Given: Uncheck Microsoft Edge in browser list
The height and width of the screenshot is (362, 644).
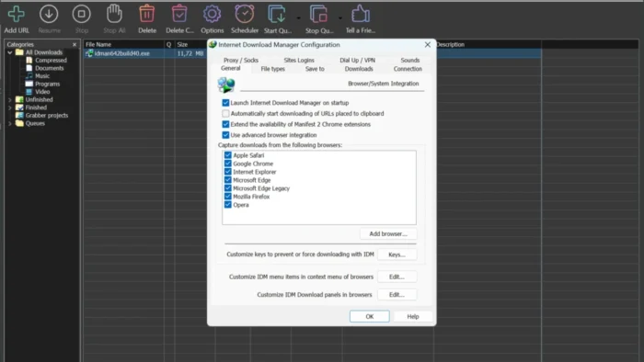Looking at the screenshot, I should [x=228, y=180].
